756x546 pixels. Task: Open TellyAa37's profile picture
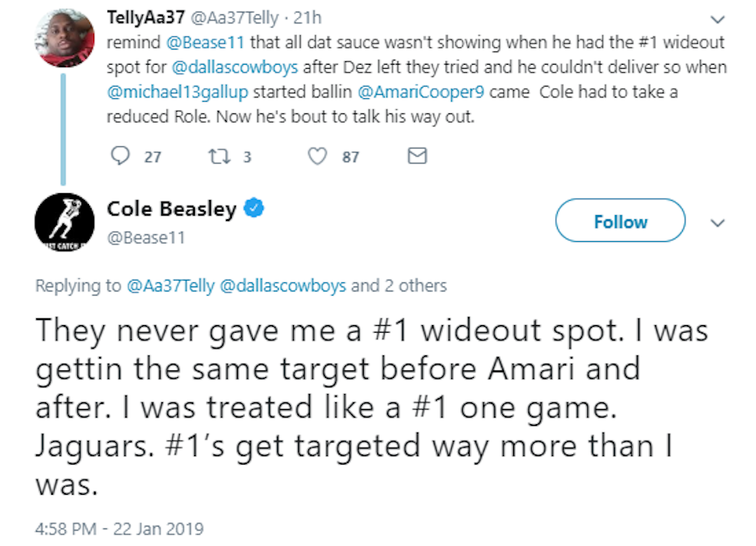(x=62, y=37)
